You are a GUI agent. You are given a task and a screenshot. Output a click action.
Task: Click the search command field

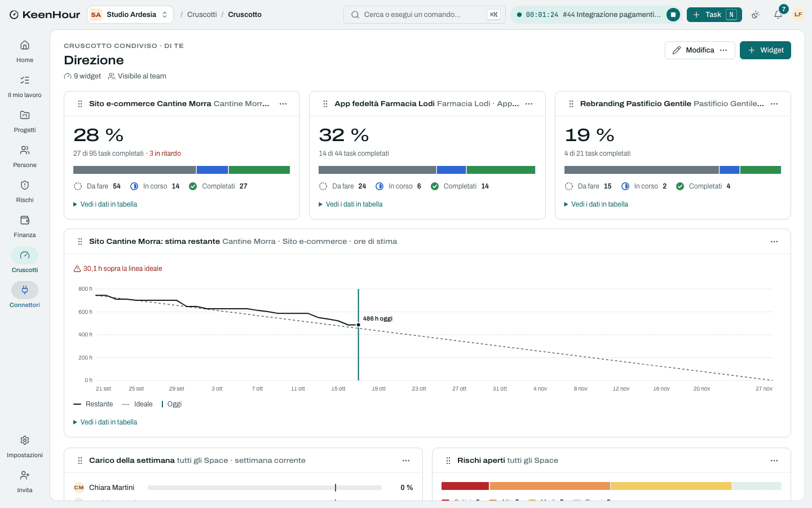[x=425, y=15]
